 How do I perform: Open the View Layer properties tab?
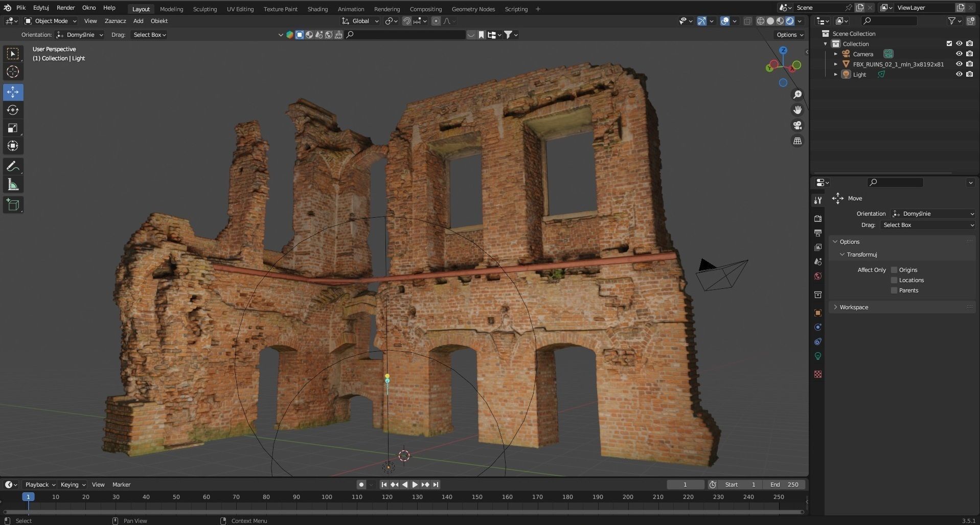tap(818, 247)
